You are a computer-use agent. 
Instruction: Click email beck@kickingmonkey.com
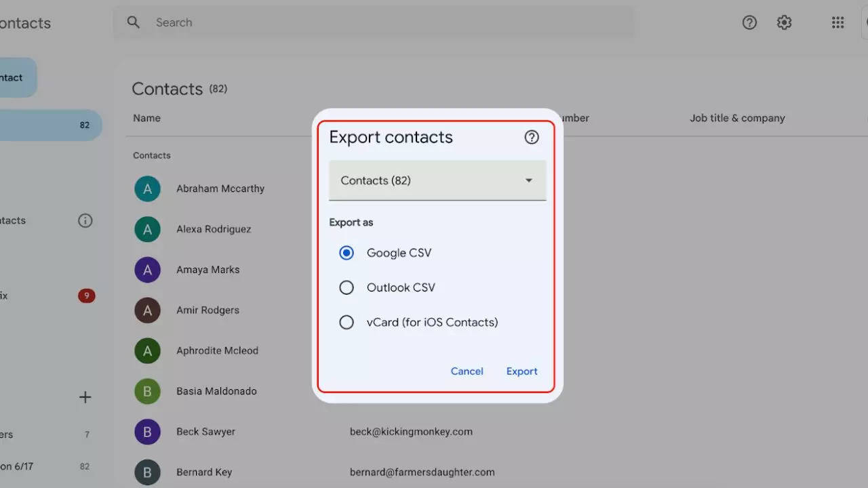tap(411, 432)
